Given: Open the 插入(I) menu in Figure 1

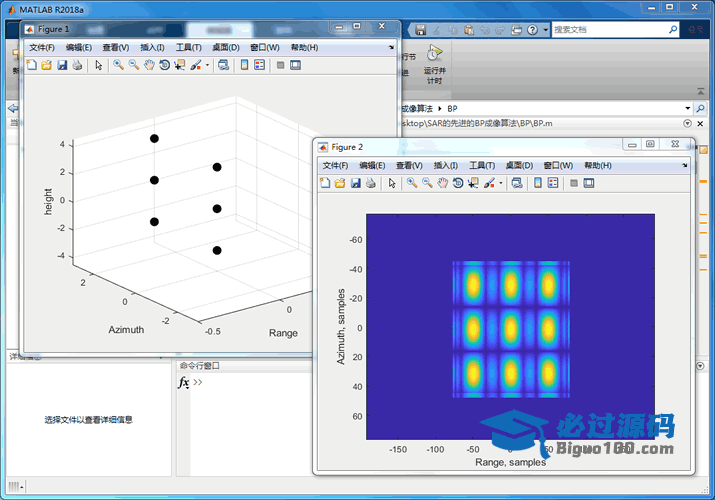Looking at the screenshot, I should coord(153,47).
